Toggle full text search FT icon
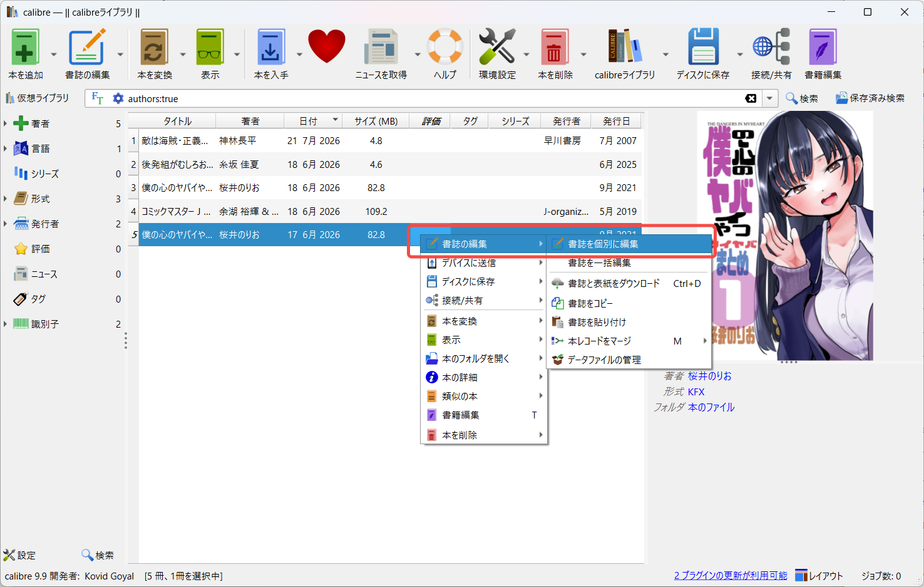Screen dimensions: 924x587 click(x=98, y=98)
